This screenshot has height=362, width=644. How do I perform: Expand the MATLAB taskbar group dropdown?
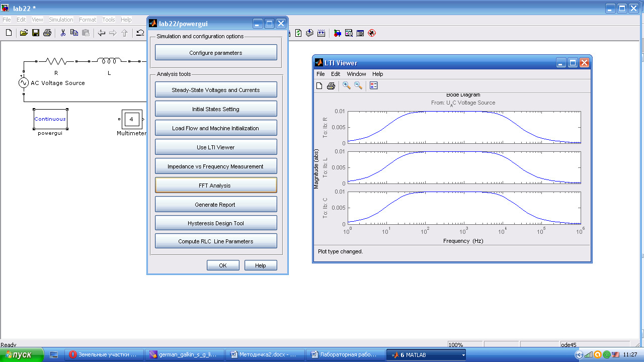[x=463, y=355]
